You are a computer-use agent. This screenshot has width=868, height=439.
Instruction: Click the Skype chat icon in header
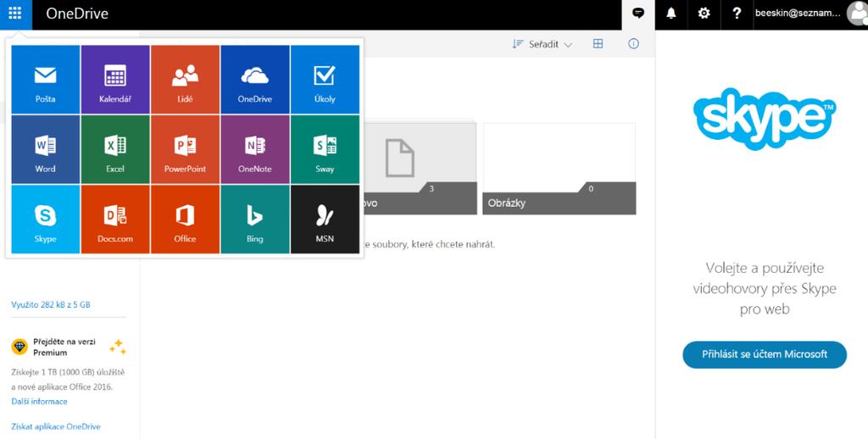coord(638,14)
